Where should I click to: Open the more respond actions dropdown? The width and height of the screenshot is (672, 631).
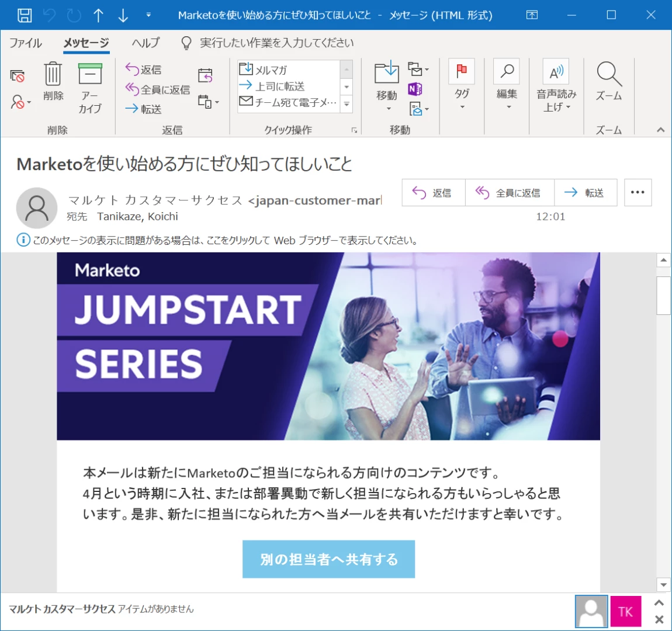208,102
